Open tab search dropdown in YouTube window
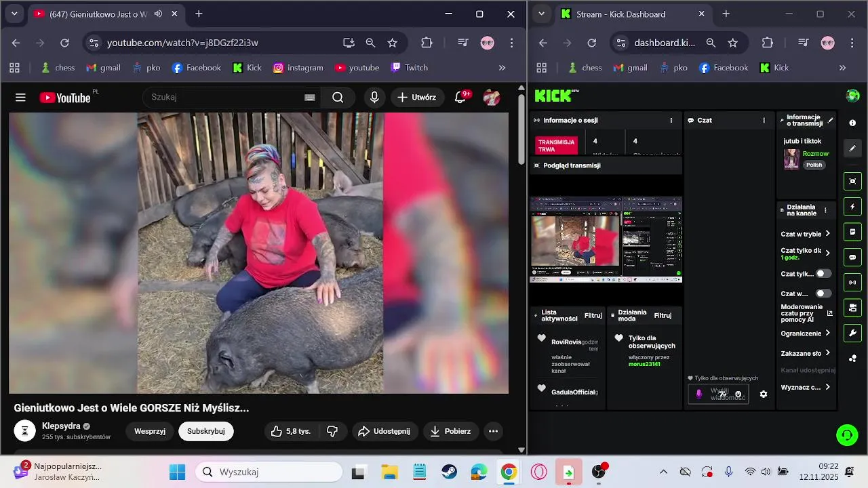The width and height of the screenshot is (868, 488). (x=14, y=14)
